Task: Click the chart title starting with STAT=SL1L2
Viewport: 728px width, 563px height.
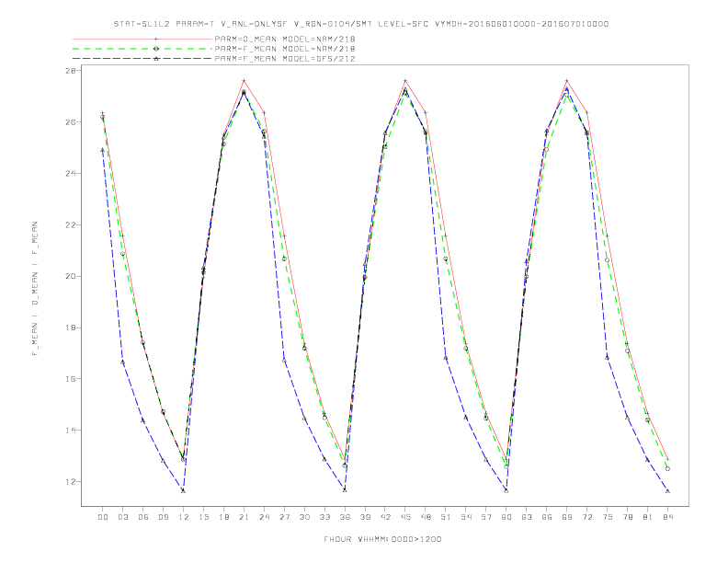Action: coord(360,24)
